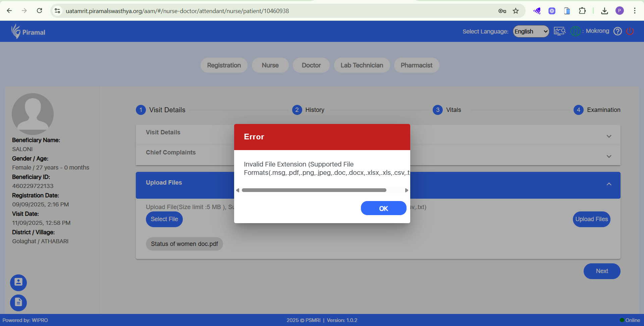This screenshot has width=644, height=326.
Task: Click the error dialog horizontal scrollbar
Action: pos(314,190)
